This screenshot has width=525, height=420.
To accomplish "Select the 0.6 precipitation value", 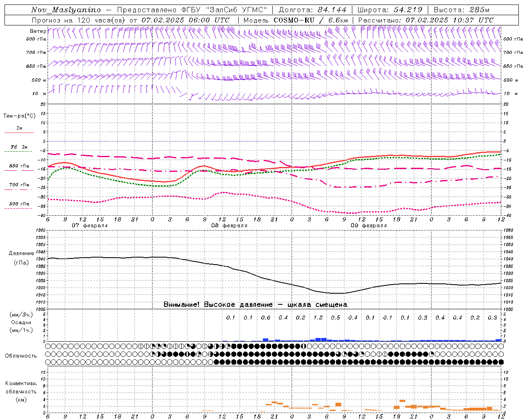I will [266, 317].
